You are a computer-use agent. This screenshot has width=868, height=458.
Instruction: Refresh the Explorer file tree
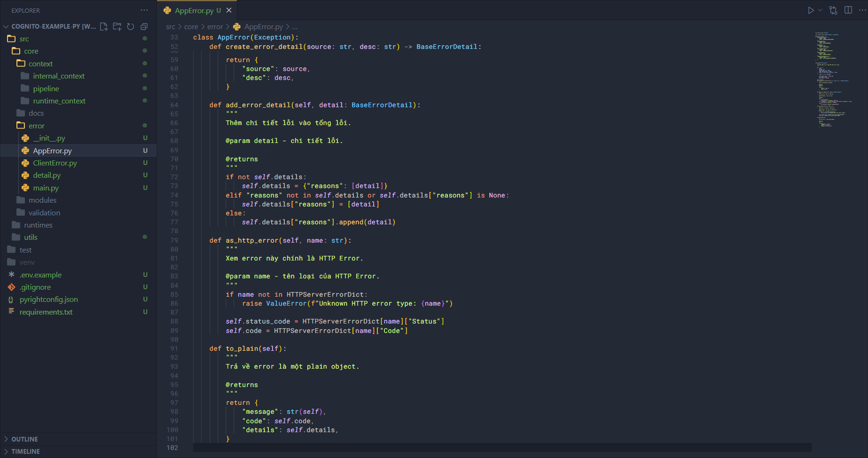[x=131, y=27]
